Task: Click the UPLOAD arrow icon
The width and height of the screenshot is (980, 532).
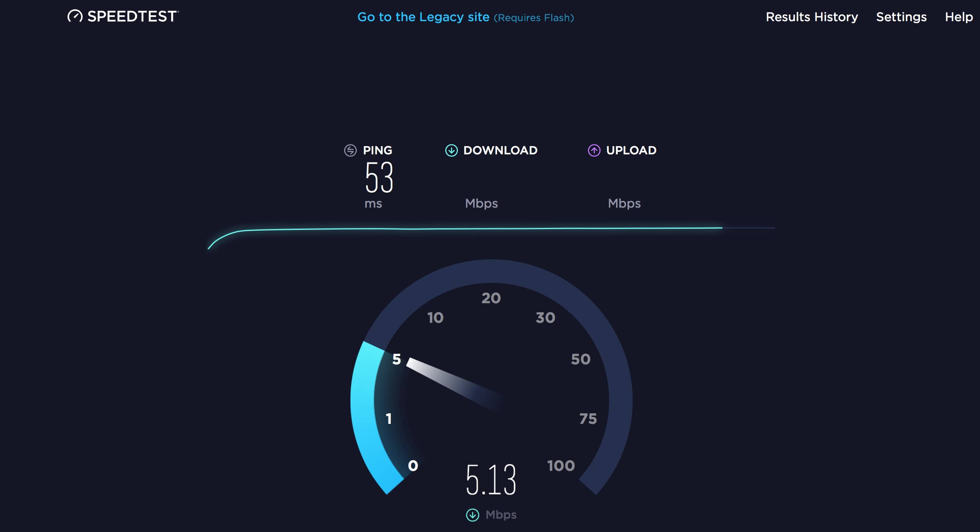Action: 593,149
